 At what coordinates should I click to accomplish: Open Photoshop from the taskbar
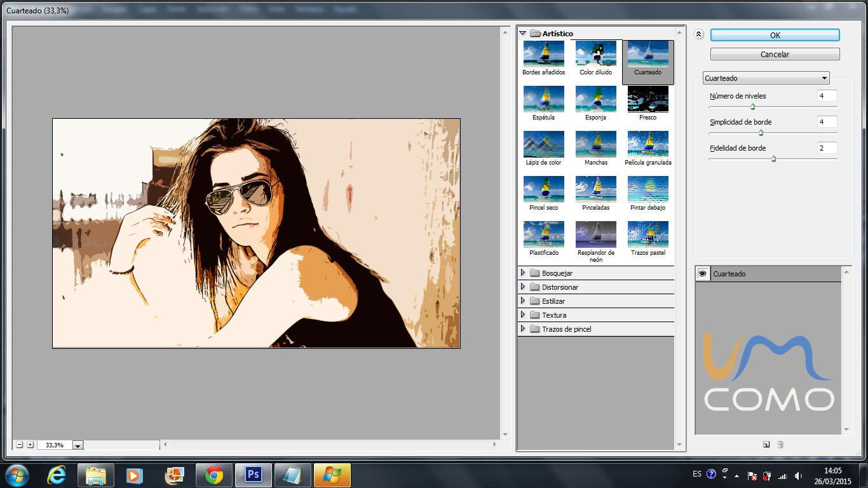tap(254, 475)
